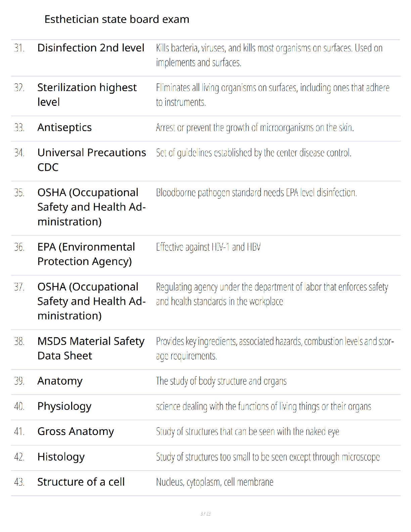The height and width of the screenshot is (532, 411).
Task: Click the "Physiology" term
Action: pos(64,406)
